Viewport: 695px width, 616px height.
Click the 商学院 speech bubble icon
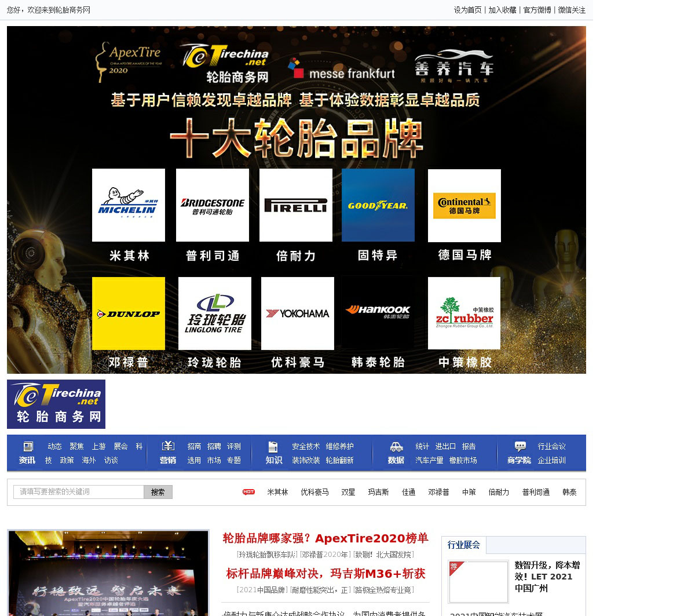pos(520,446)
